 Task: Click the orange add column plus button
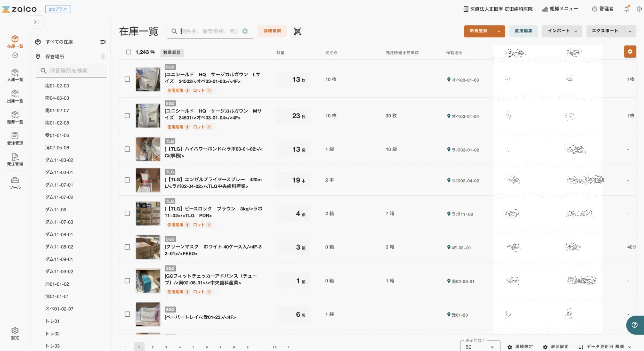pyautogui.click(x=630, y=51)
